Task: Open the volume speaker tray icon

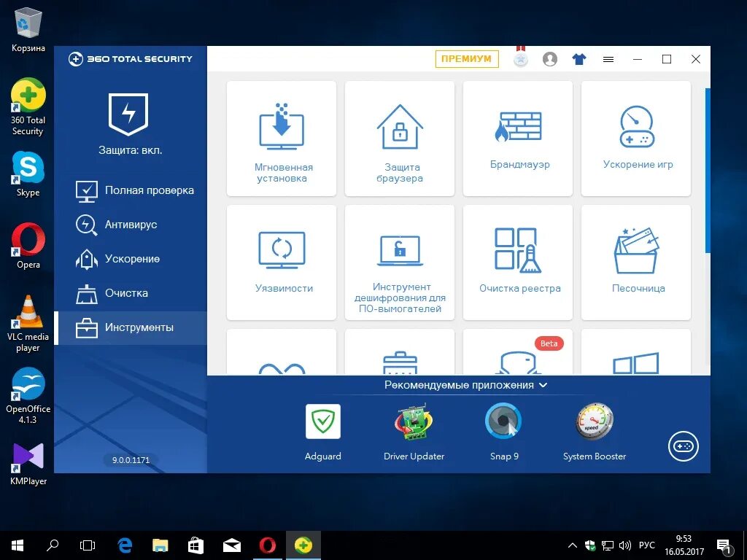Action: [624, 545]
